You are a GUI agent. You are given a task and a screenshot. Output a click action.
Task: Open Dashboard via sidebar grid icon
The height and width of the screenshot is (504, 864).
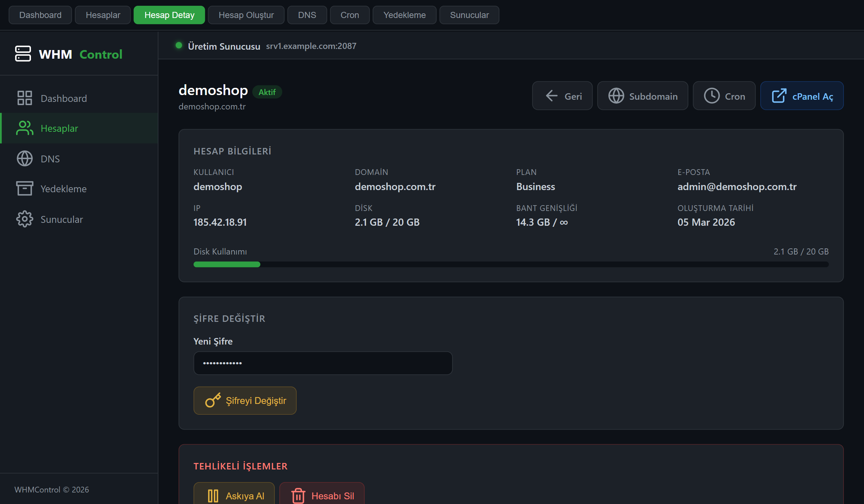click(24, 98)
